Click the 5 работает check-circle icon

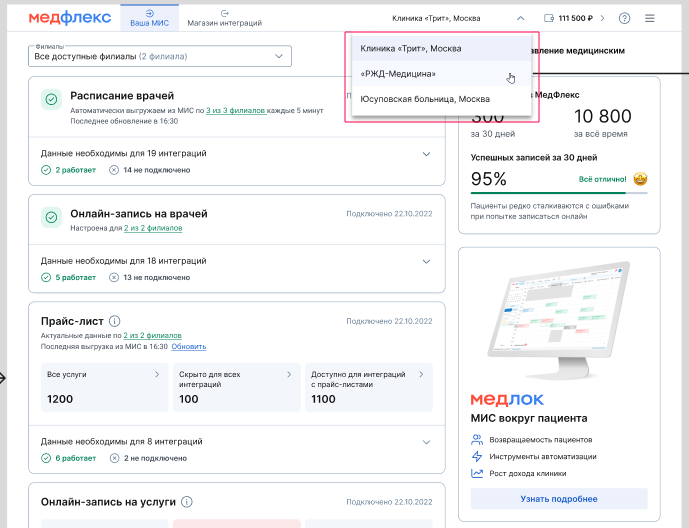[x=46, y=278]
